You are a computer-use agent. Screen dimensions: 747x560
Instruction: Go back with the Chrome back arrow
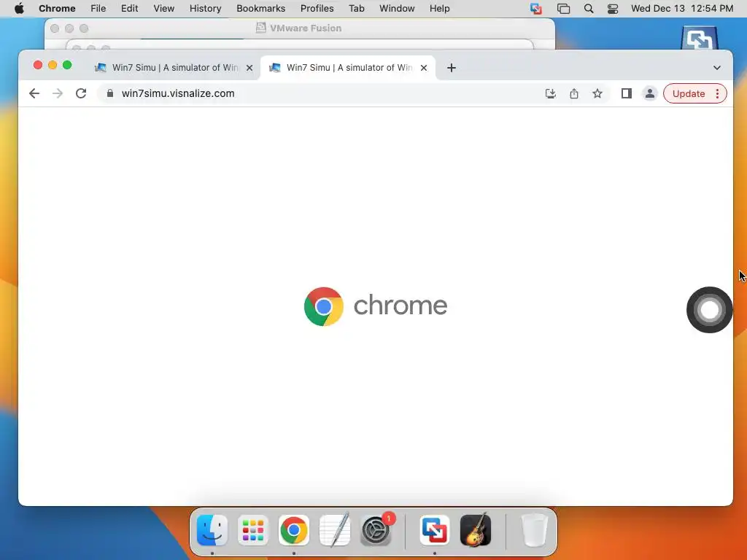34,93
